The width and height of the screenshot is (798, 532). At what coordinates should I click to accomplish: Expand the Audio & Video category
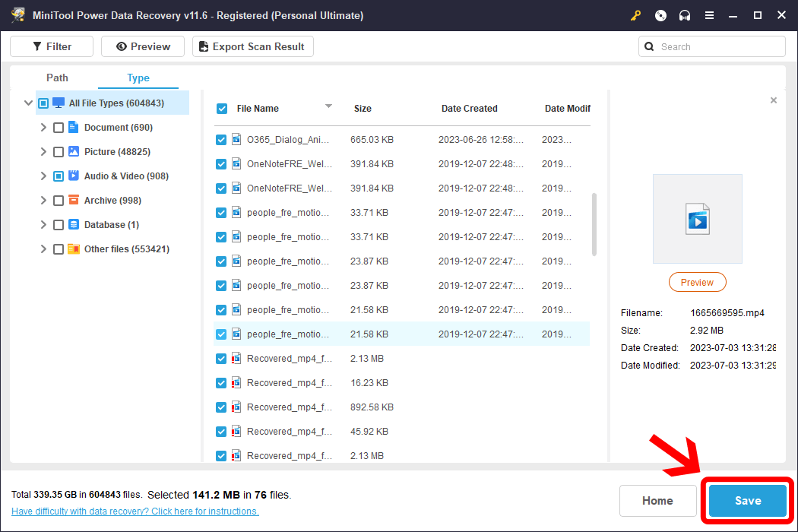click(43, 176)
